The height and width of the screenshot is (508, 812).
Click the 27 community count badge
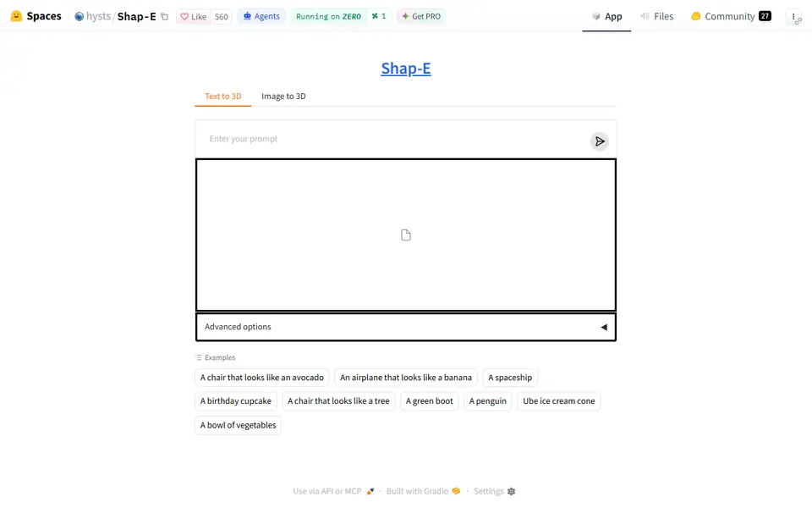(x=765, y=16)
